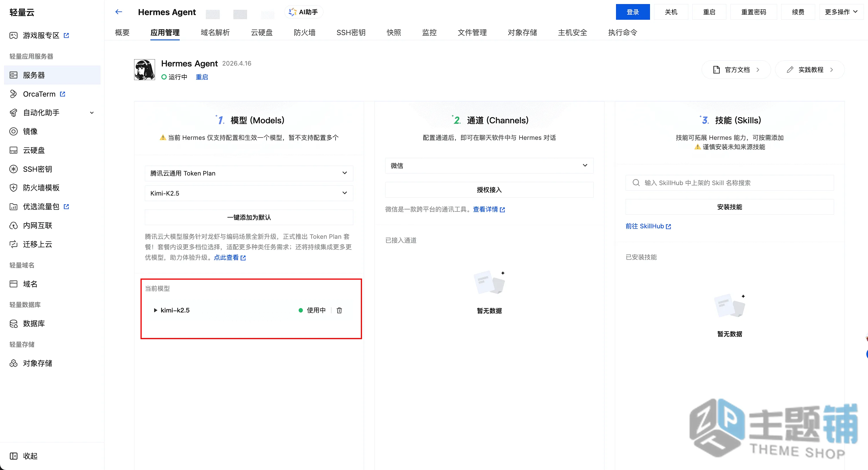Focus the SkillHub skill search field
868x470 pixels.
pyautogui.click(x=730, y=182)
